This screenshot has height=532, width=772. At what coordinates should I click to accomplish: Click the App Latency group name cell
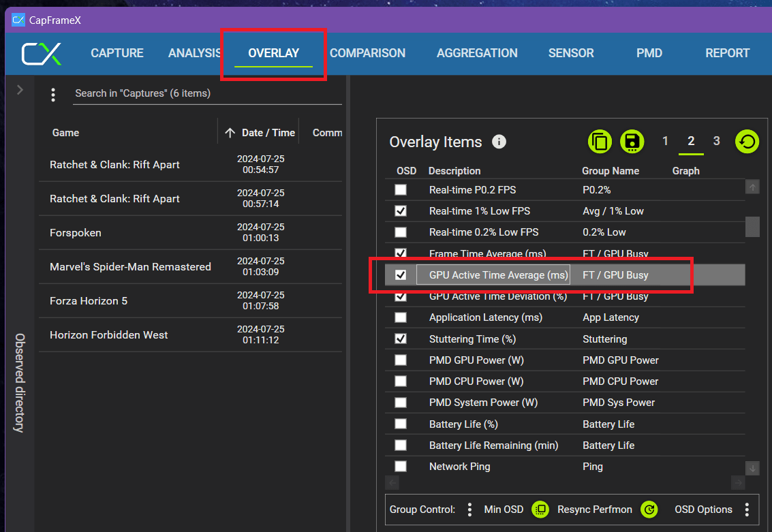611,317
